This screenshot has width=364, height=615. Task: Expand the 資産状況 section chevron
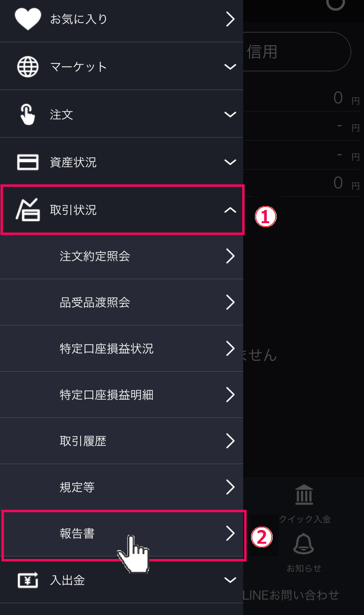tap(230, 162)
